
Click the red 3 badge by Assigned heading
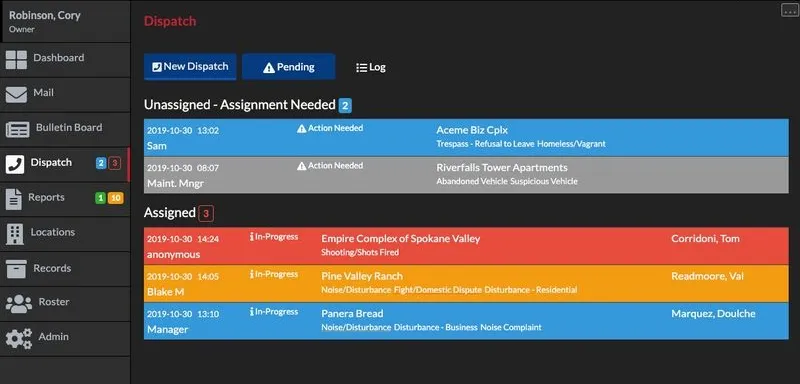[x=206, y=214]
